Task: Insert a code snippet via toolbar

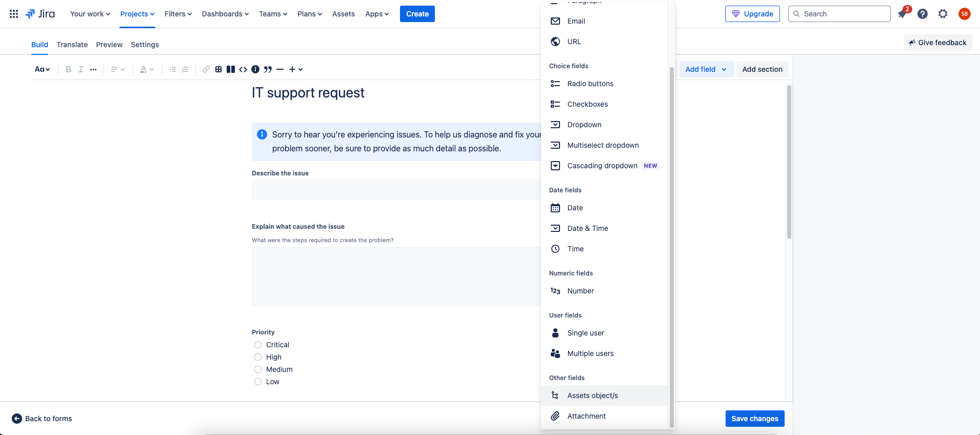Action: 243,69
